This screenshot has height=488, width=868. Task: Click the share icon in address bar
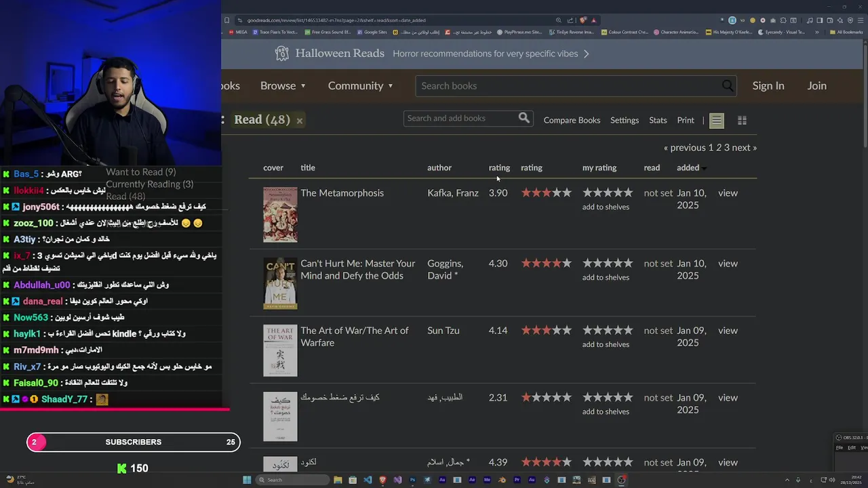[570, 20]
